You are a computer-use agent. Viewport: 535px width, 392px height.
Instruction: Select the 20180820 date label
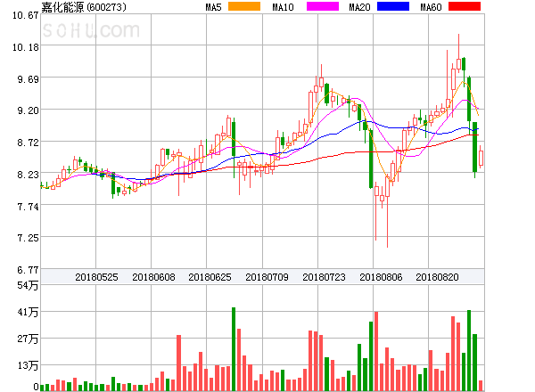(437, 277)
